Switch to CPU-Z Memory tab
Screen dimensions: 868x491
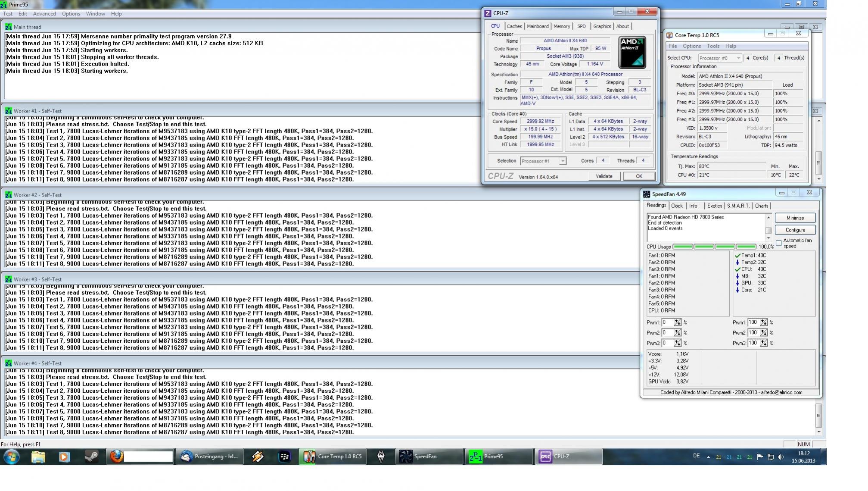561,26
